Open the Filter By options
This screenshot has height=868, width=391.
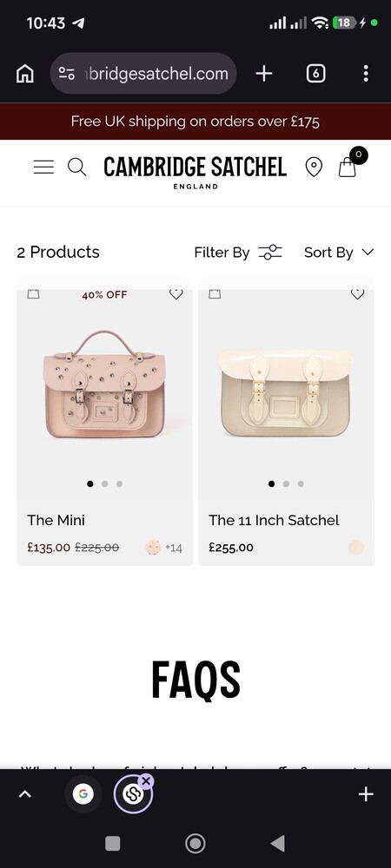click(238, 253)
